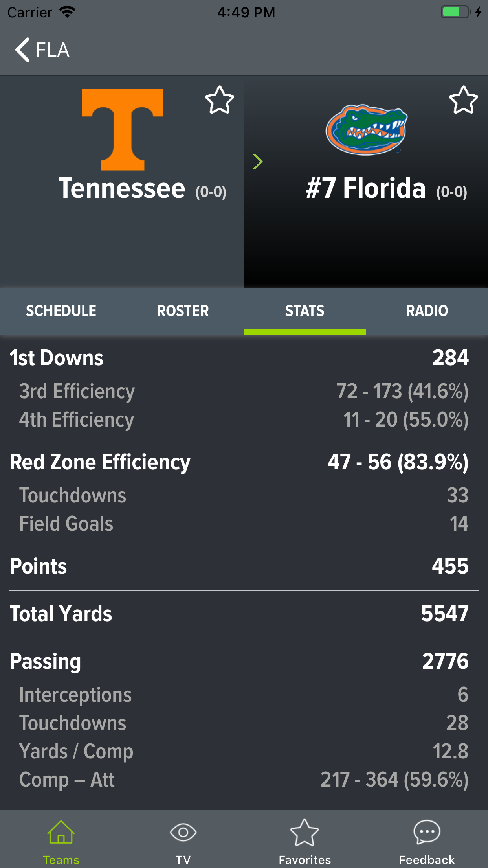Open the Teams home icon
488x868 pixels.
(x=61, y=833)
